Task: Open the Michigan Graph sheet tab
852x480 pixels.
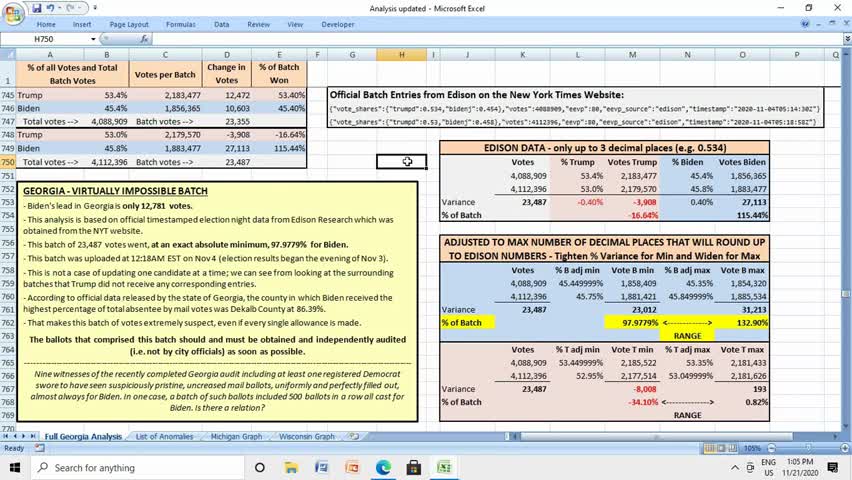Action: (x=236, y=437)
